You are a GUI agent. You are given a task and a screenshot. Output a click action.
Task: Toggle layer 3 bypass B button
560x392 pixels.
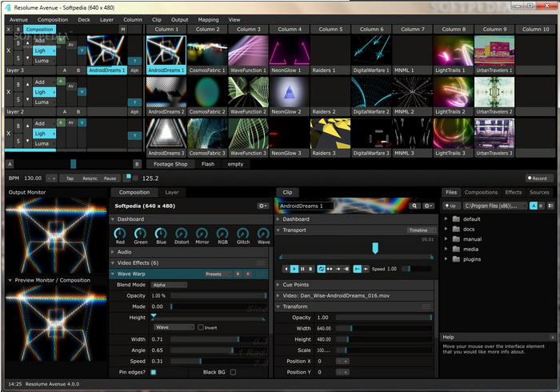(x=18, y=43)
